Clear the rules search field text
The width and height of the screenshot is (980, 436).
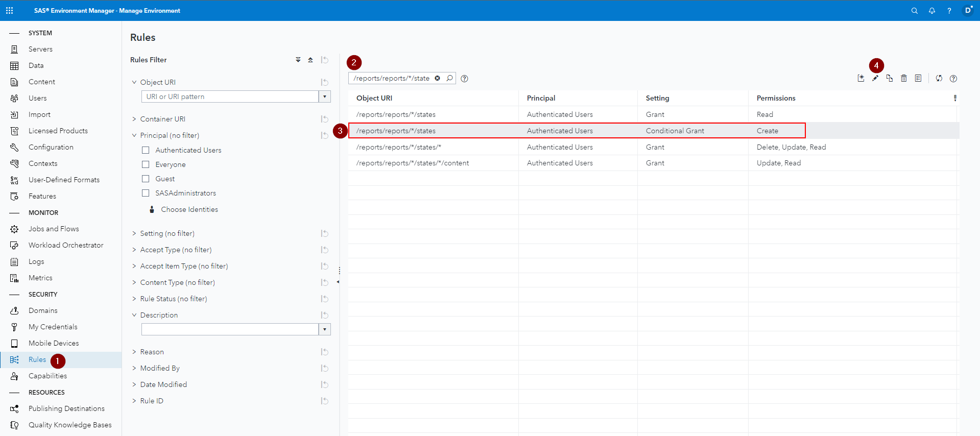pyautogui.click(x=437, y=78)
